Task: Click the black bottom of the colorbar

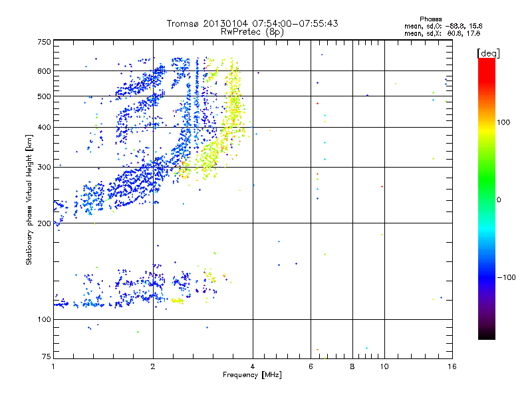Action: tap(487, 334)
